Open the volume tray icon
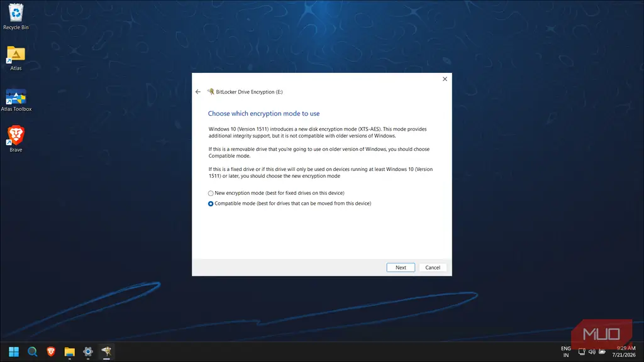 click(592, 352)
